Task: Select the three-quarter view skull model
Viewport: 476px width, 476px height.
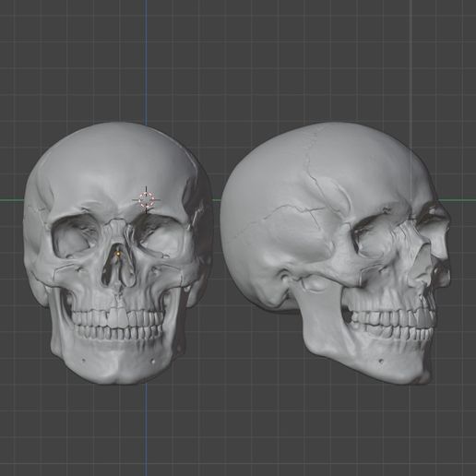Action: tap(336, 254)
